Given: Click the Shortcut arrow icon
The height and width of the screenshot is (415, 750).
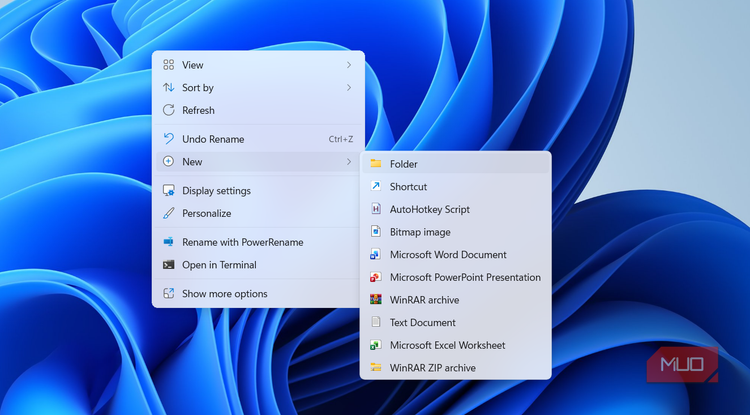Looking at the screenshot, I should [x=376, y=186].
